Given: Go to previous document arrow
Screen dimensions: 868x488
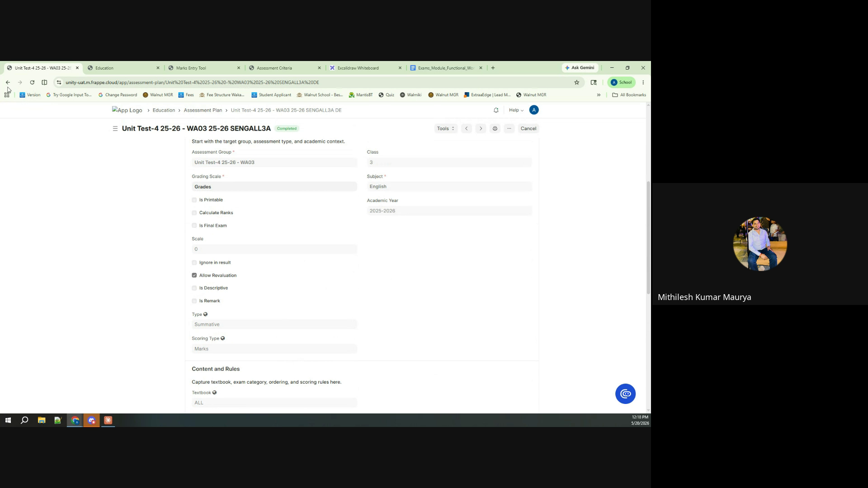Looking at the screenshot, I should click(467, 129).
